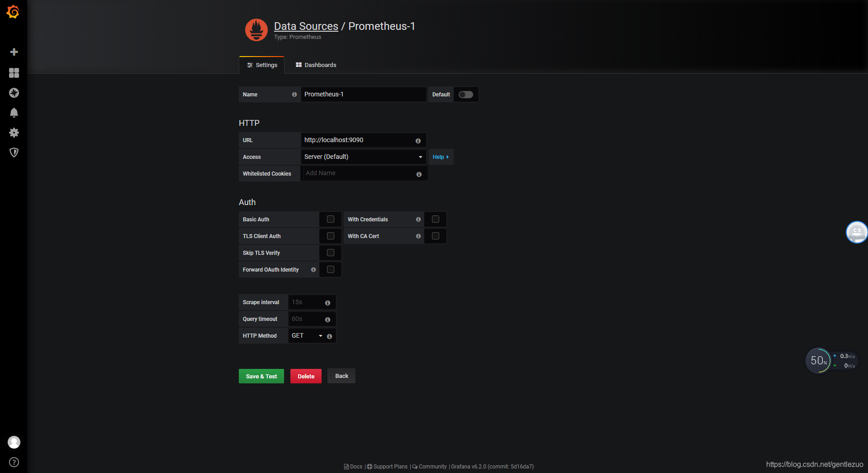
Task: Switch to the Settings tab
Action: pyautogui.click(x=262, y=65)
